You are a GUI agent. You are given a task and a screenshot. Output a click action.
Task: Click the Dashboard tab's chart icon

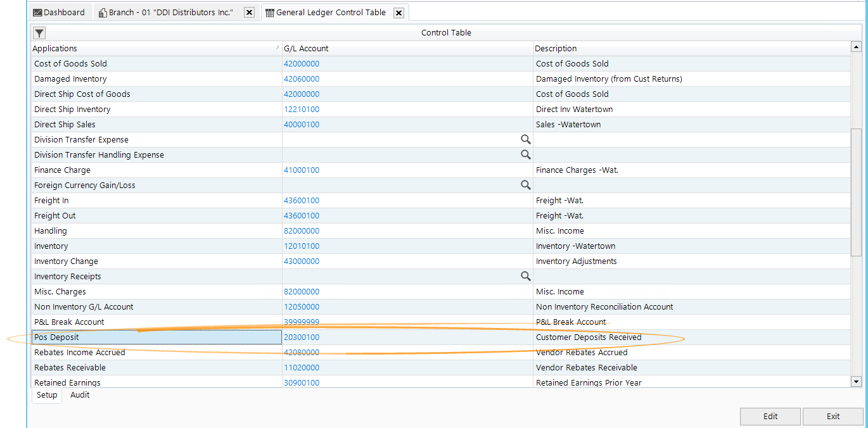(x=39, y=11)
